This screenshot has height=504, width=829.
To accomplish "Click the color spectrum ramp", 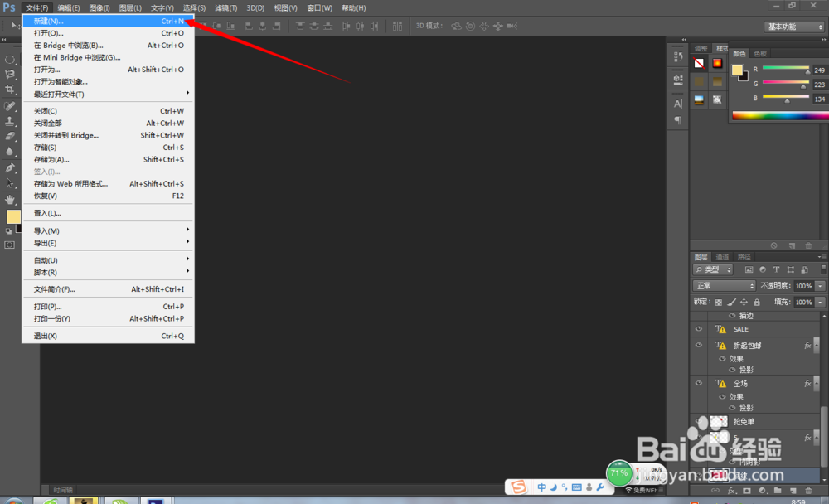I will [x=780, y=116].
